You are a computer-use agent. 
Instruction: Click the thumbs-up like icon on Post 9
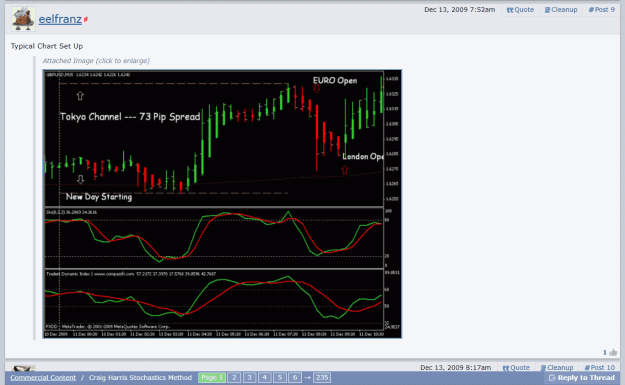[x=613, y=352]
